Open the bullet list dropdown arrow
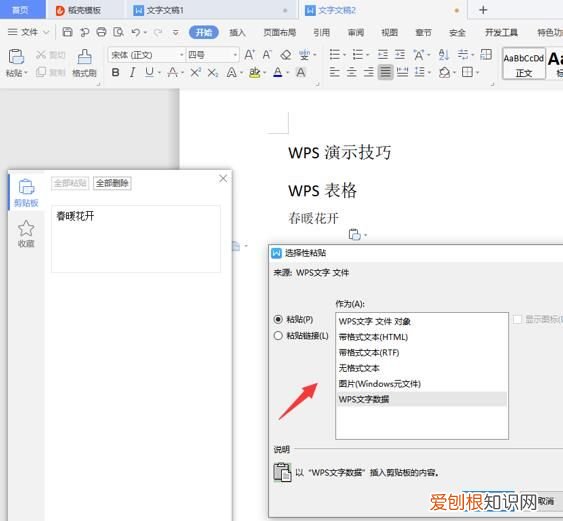This screenshot has width=563, height=521. (x=344, y=55)
